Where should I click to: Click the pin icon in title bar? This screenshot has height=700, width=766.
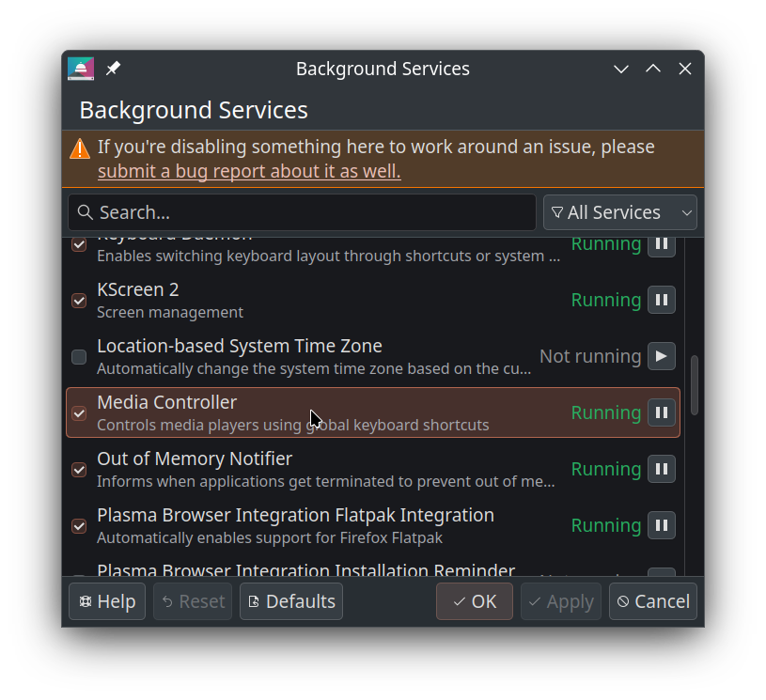point(113,69)
